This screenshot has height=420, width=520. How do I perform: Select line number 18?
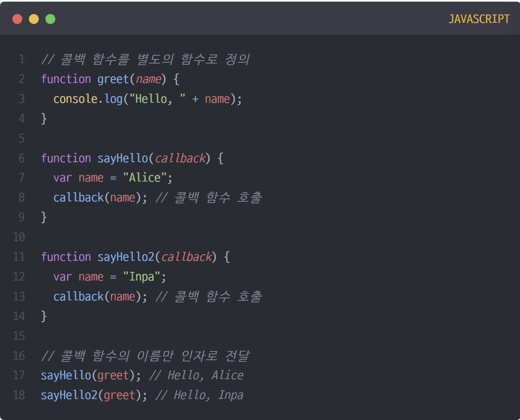coord(19,395)
